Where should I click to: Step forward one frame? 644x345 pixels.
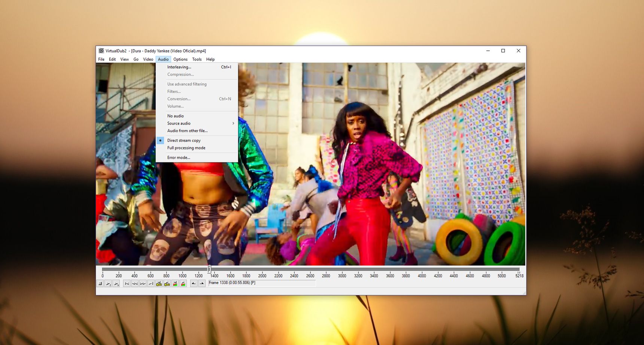(x=143, y=284)
